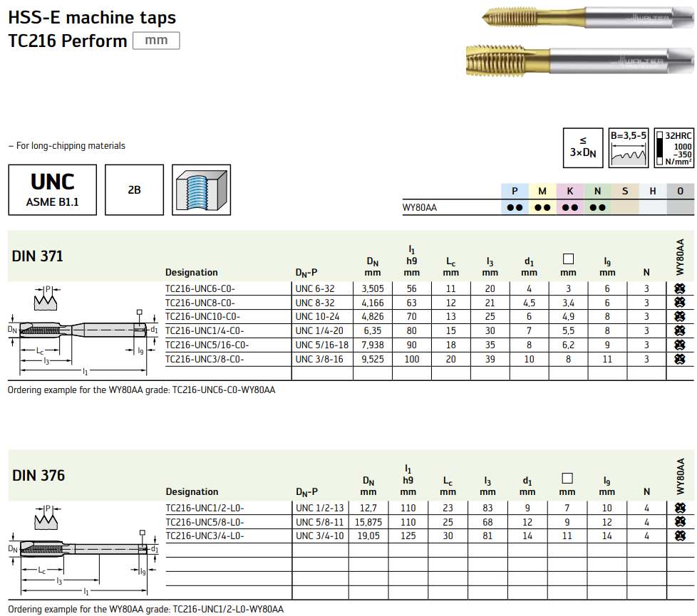Click the ≤ 3×DN thread depth icon

click(x=583, y=148)
